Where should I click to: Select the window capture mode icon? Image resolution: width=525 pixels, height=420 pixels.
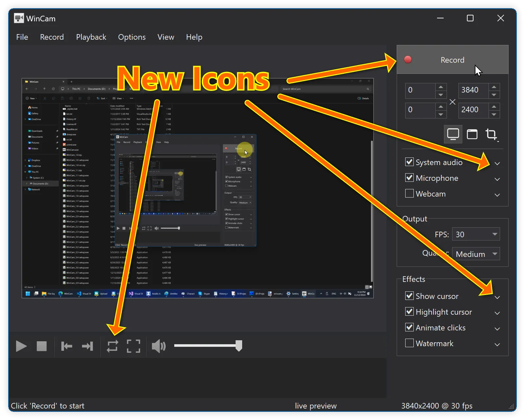pos(472,134)
